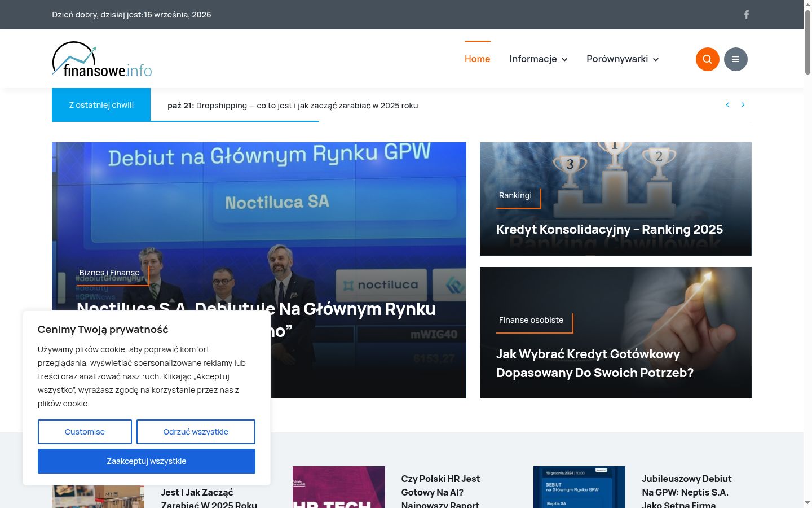Image resolution: width=812 pixels, height=508 pixels.
Task: Go to the Home menu item
Action: tap(477, 59)
